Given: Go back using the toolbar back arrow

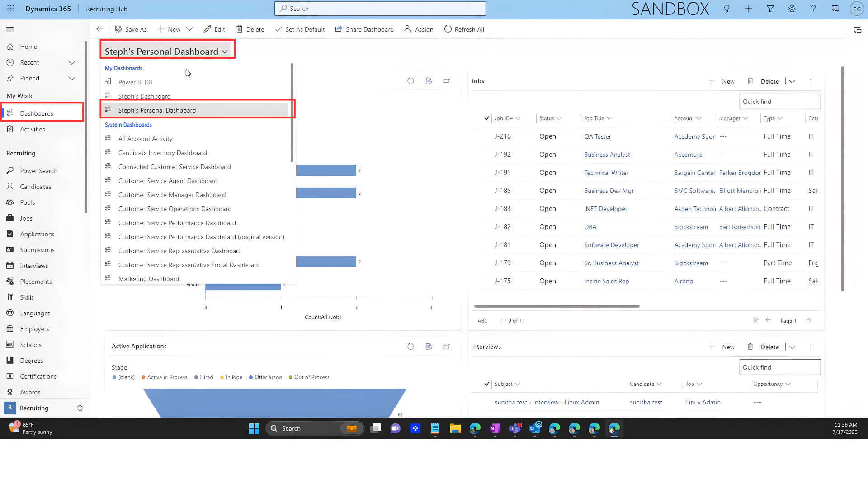Looking at the screenshot, I should coord(99,29).
